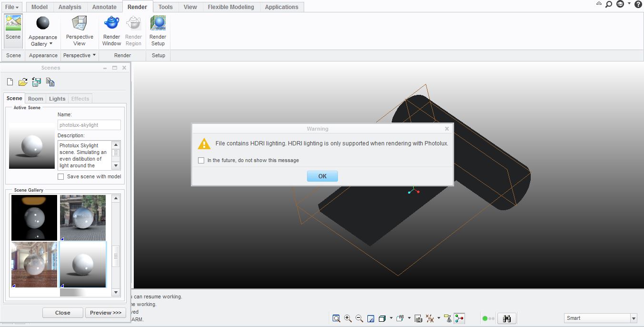Screen dimensions: 644x327
Task: Switch to the Analysis ribbon tab
Action: [x=70, y=7]
